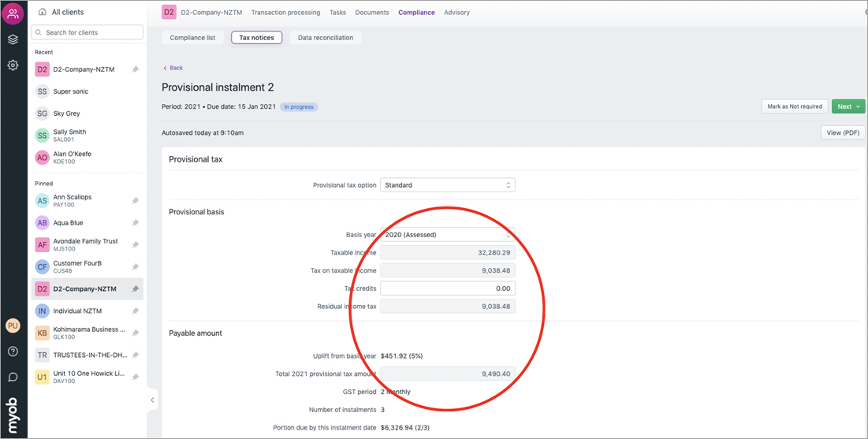This screenshot has height=439, width=868.
Task: Open Transaction processing menu
Action: tap(285, 12)
